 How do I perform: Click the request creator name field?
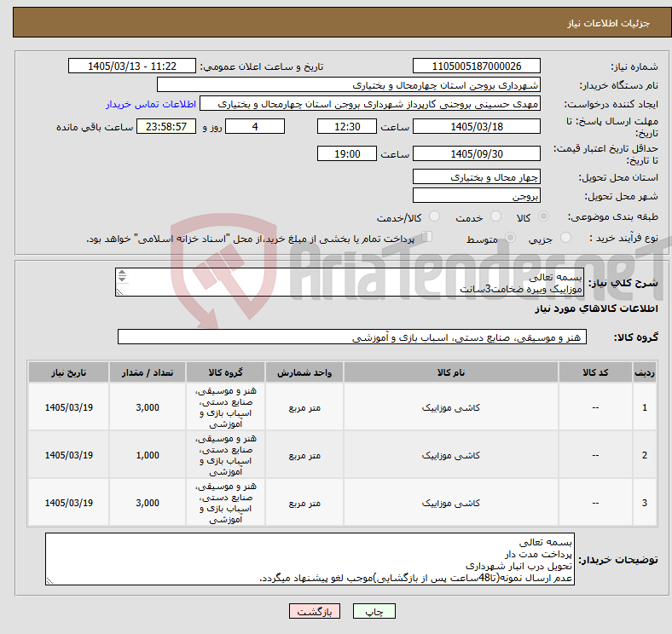pyautogui.click(x=370, y=104)
